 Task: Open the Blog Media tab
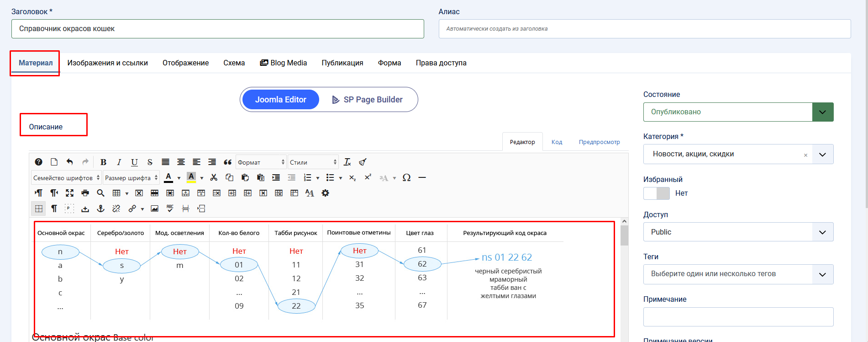(284, 63)
